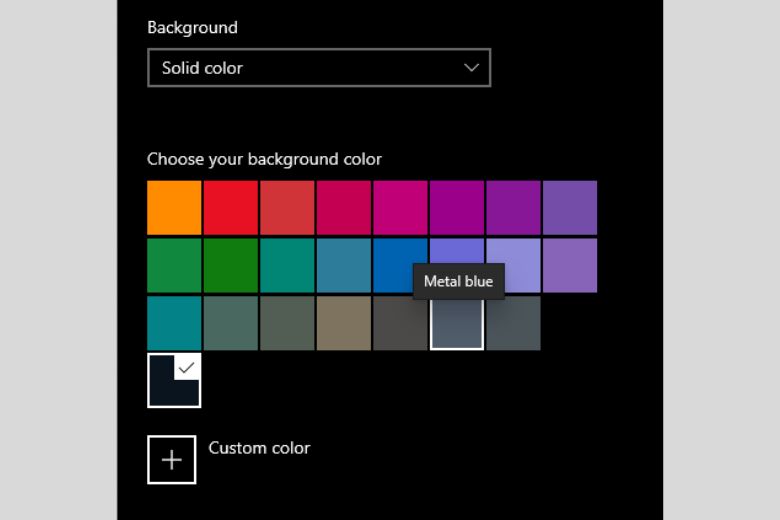Image resolution: width=780 pixels, height=520 pixels.
Task: Click the Choose your background color heading
Action: click(x=264, y=159)
